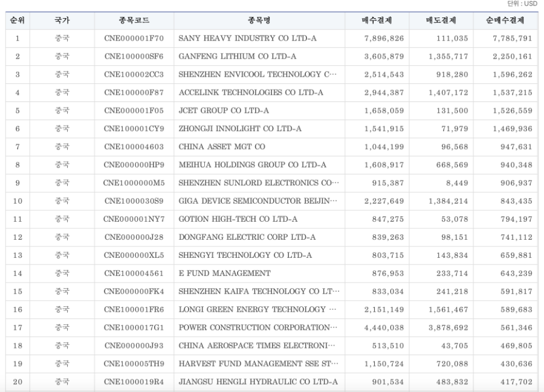544x392 pixels.
Task: Click buy settlement value 1,150,724
Action: [x=384, y=364]
